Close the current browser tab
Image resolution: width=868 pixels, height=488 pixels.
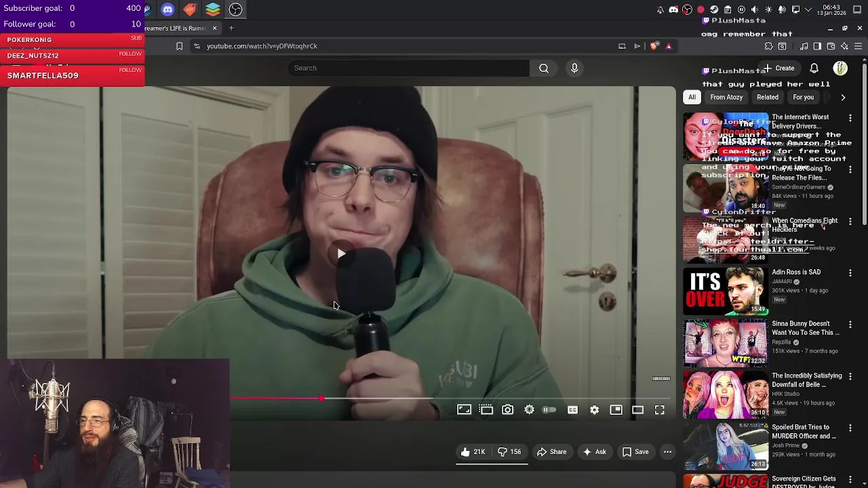click(214, 28)
